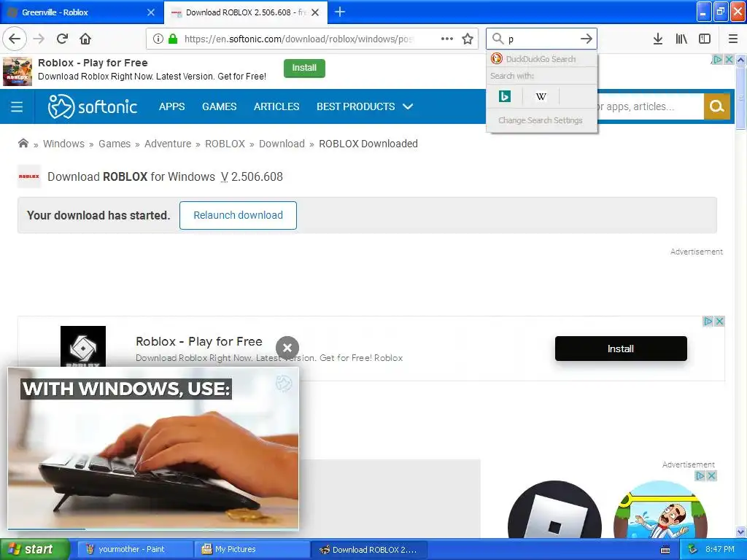Open the ARTICLES section
The width and height of the screenshot is (747, 560).
pos(276,106)
